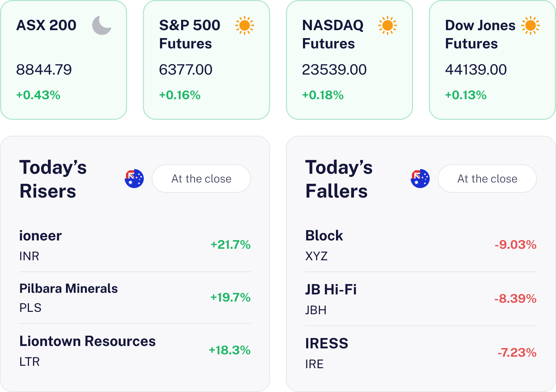Click Australian flag icon in Today's Risers
The width and height of the screenshot is (556, 392).
click(x=134, y=179)
